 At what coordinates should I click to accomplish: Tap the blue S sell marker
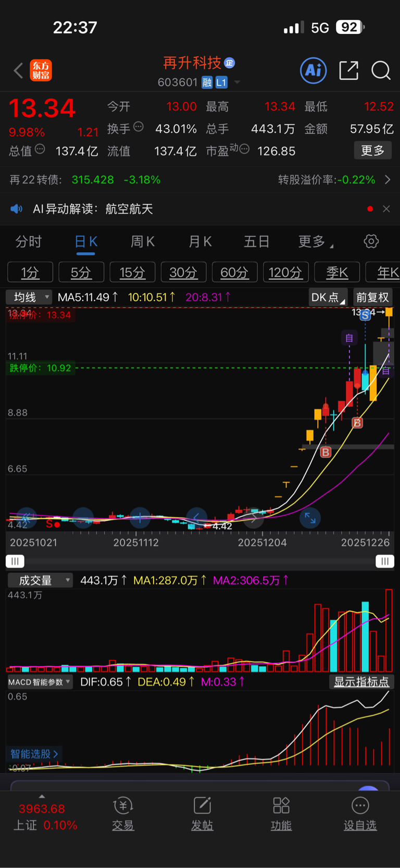[x=365, y=315]
